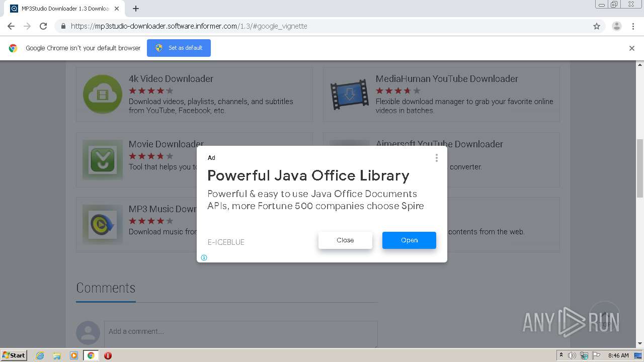
Task: Dismiss the default browser notification bar
Action: tap(632, 48)
